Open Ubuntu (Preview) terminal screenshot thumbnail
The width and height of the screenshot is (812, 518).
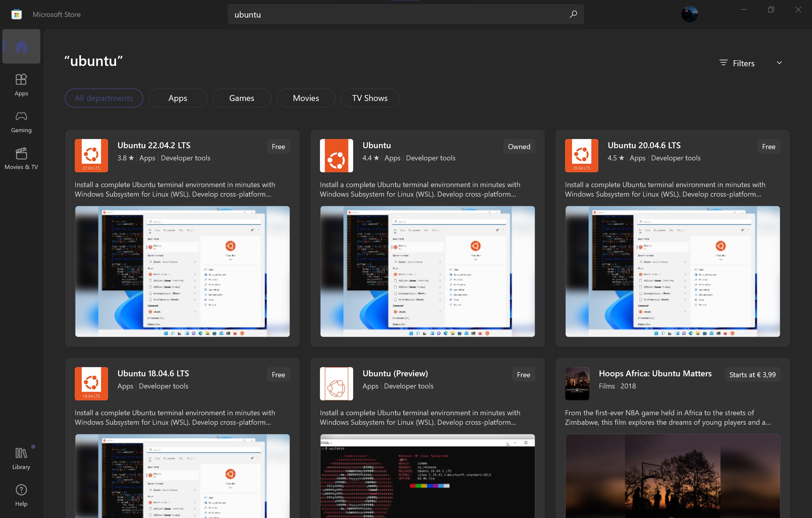point(428,476)
